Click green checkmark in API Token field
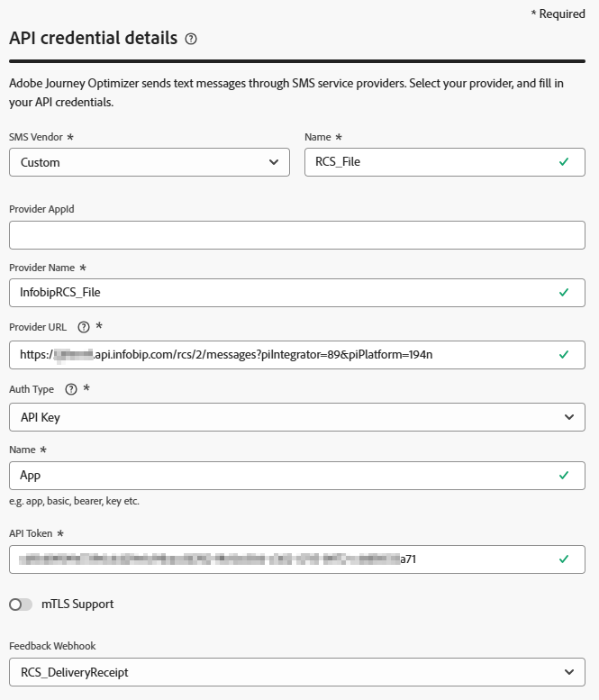This screenshot has height=700, width=599. click(x=564, y=559)
